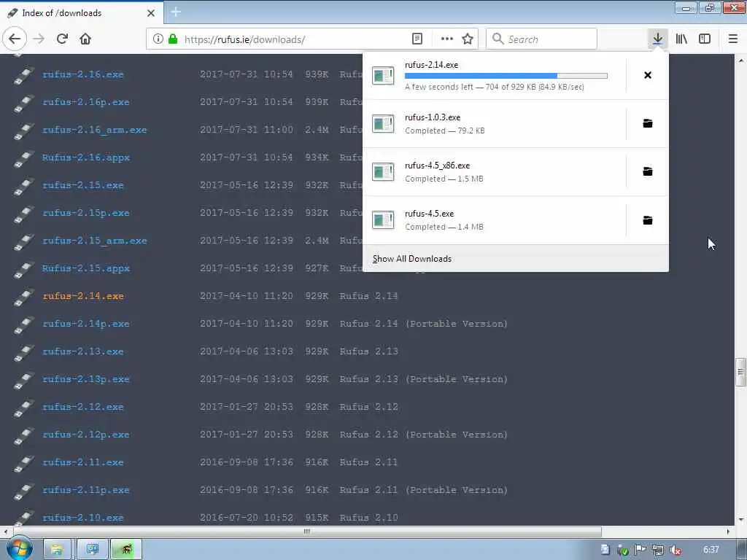The width and height of the screenshot is (747, 560).
Task: Download rufus-2.15p.exe link
Action: (86, 213)
